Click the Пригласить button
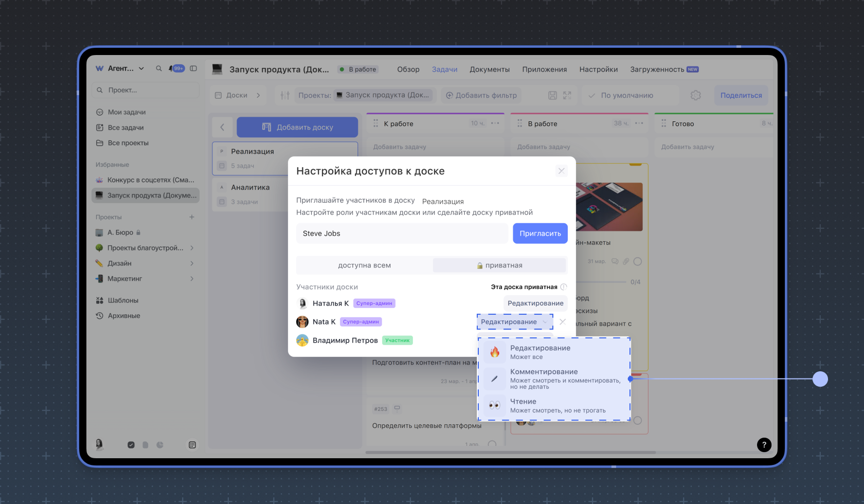Image resolution: width=864 pixels, height=504 pixels. click(x=540, y=233)
